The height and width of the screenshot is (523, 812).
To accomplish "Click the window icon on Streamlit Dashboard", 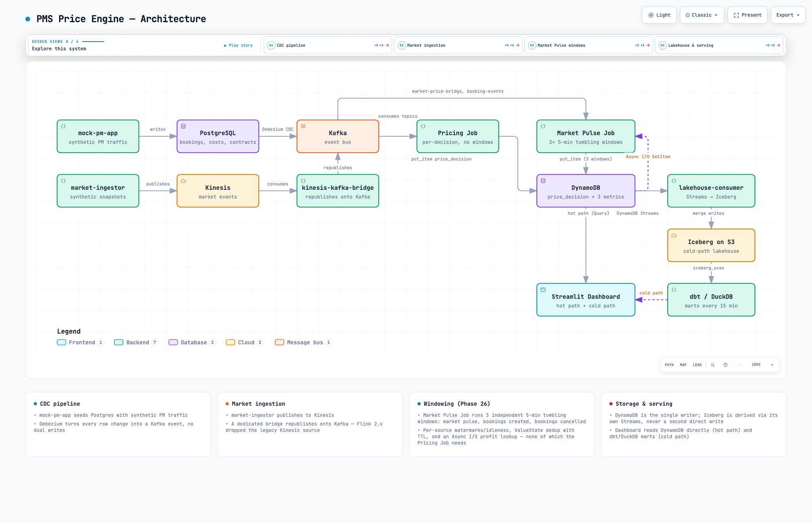I will pos(543,290).
